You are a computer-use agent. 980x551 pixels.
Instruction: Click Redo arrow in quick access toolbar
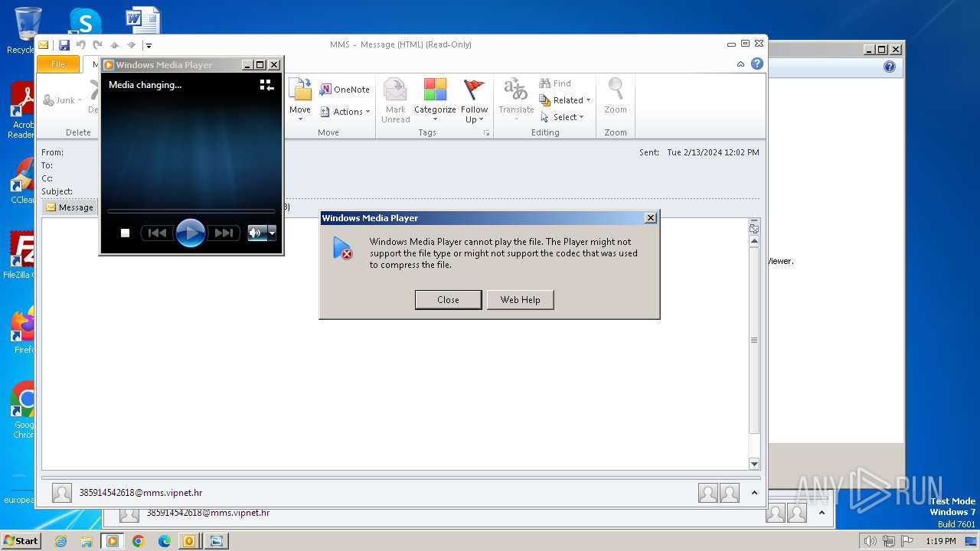click(x=97, y=45)
